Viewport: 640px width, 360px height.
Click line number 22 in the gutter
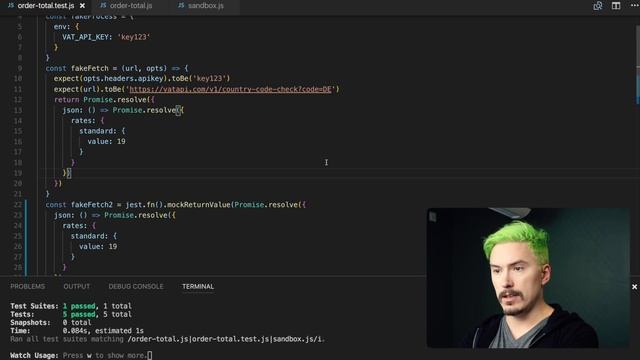(18, 204)
